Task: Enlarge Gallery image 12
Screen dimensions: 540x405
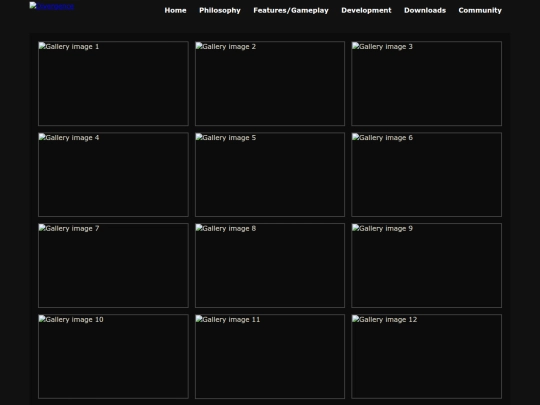Action: 426,356
